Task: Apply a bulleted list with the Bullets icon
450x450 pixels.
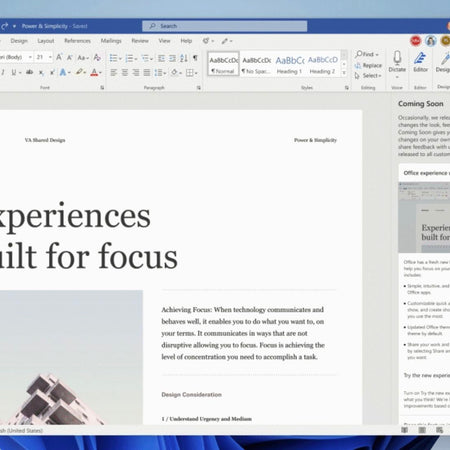Action: pos(113,58)
